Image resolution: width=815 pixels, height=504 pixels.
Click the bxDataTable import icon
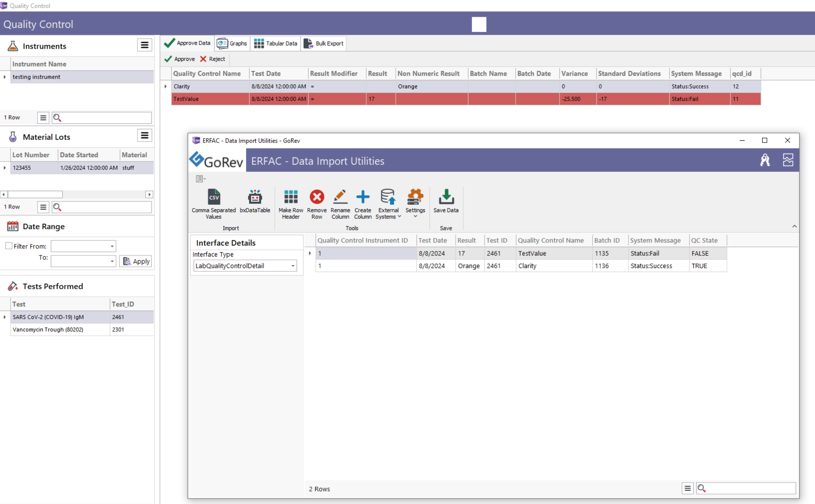(x=255, y=197)
